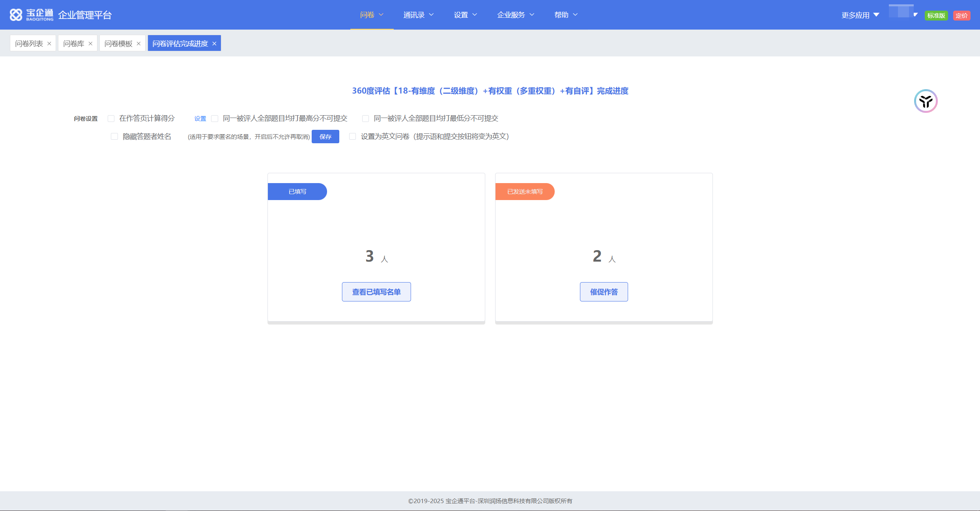980x511 pixels.
Task: Click the 查看已填写名单 button
Action: (x=376, y=292)
